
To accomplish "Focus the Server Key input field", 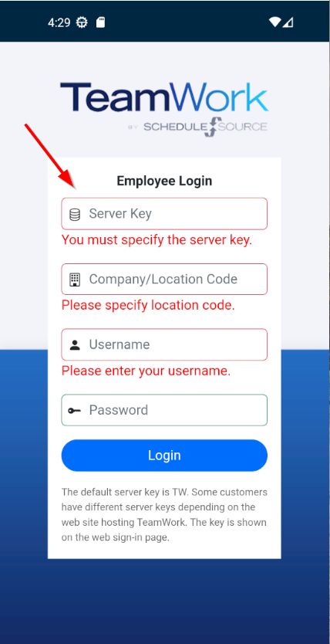I will 164,214.
